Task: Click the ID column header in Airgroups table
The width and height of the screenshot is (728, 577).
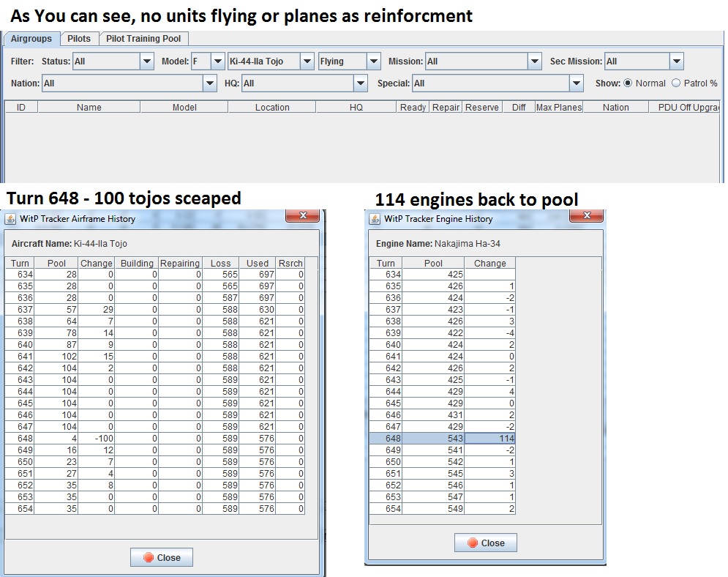Action: (21, 108)
